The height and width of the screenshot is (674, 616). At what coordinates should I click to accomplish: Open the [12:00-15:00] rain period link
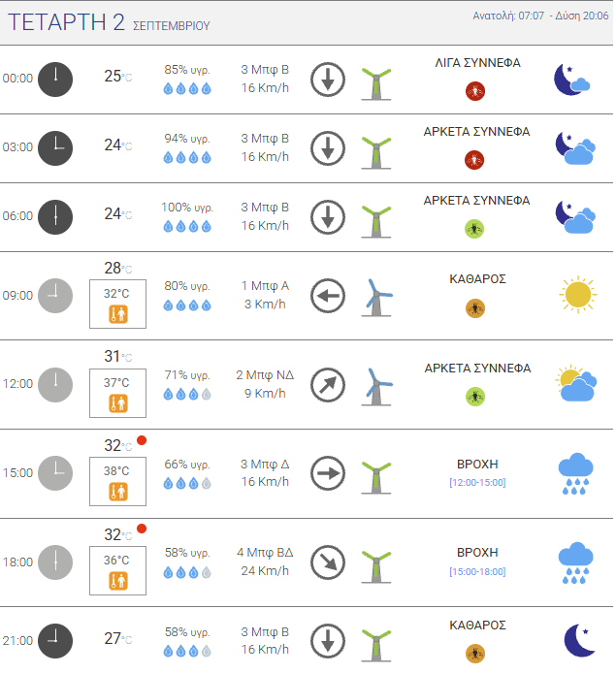477,483
